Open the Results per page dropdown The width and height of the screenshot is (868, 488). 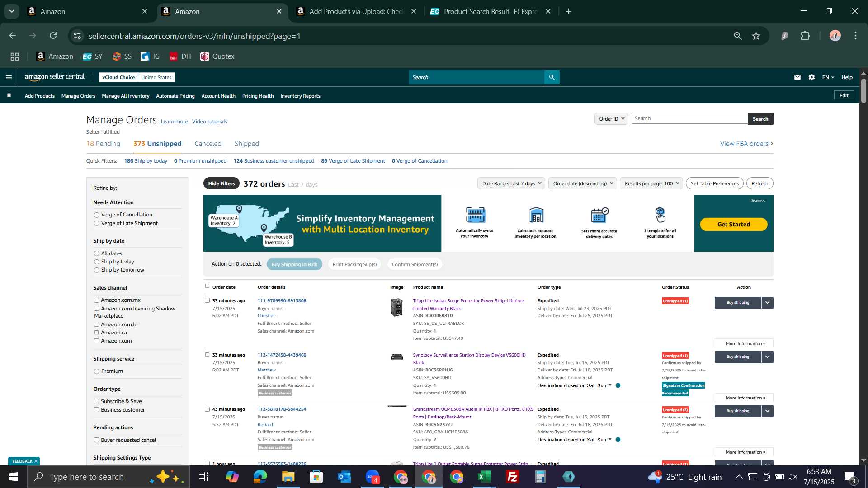(651, 183)
